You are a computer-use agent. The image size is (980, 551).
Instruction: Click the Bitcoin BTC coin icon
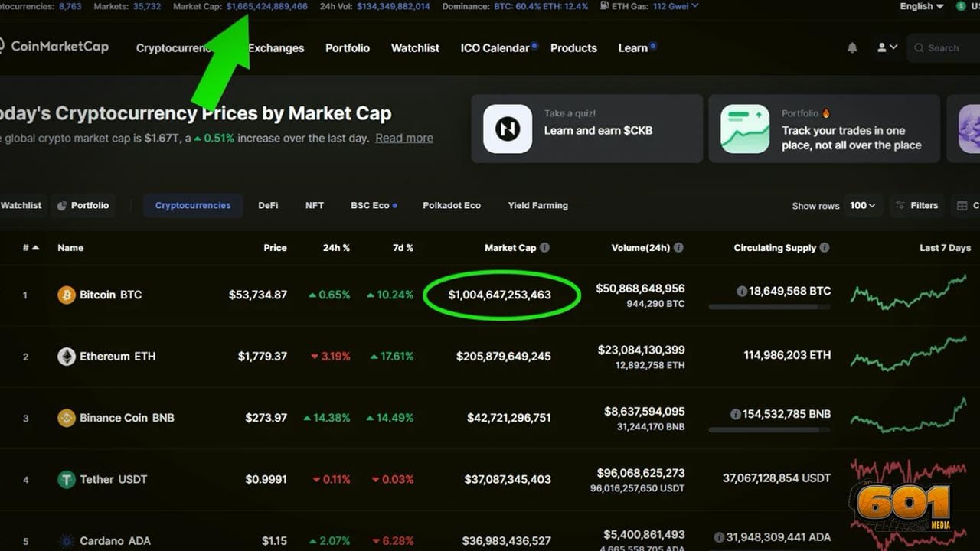tap(67, 295)
